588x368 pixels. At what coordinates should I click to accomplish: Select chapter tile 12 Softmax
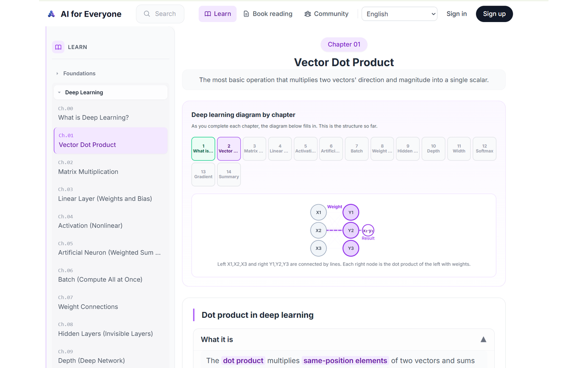coord(484,149)
